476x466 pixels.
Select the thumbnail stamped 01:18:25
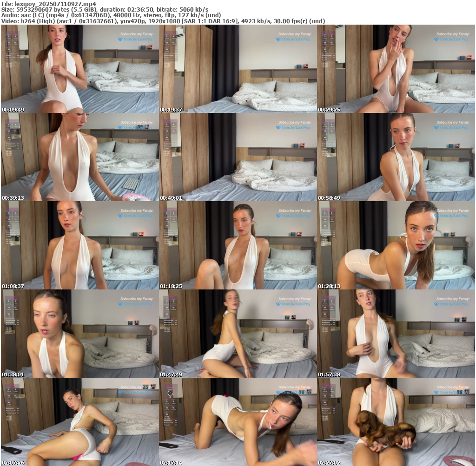point(238,245)
